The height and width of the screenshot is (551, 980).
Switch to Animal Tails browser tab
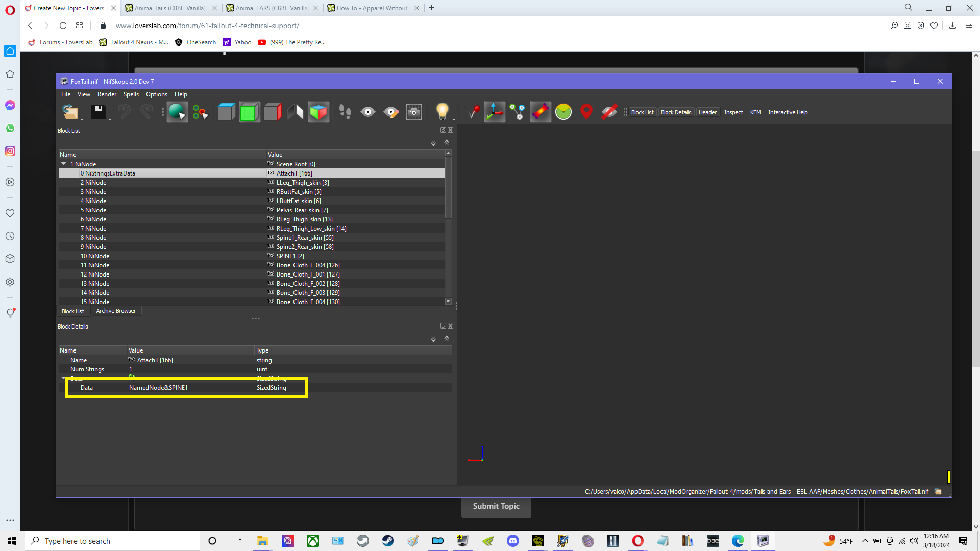pos(170,8)
